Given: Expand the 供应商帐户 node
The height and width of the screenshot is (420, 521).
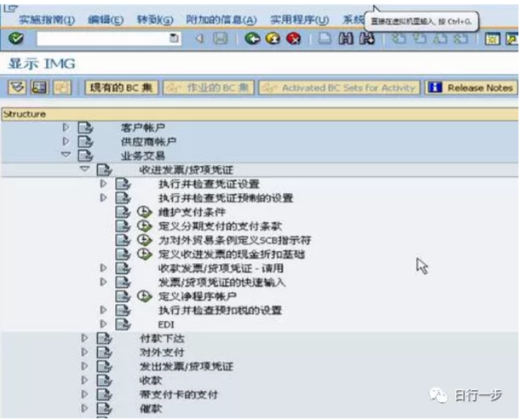Looking at the screenshot, I should point(66,141).
